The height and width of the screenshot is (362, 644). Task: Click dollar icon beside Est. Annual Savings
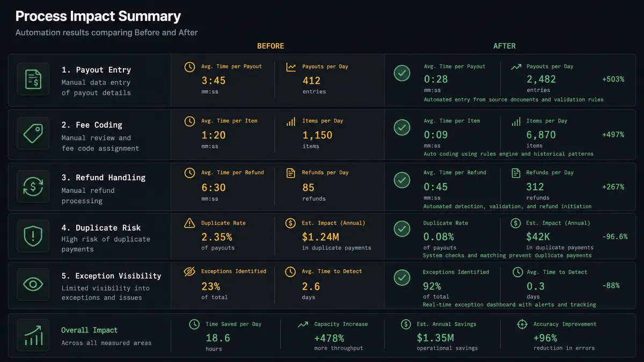(406, 324)
